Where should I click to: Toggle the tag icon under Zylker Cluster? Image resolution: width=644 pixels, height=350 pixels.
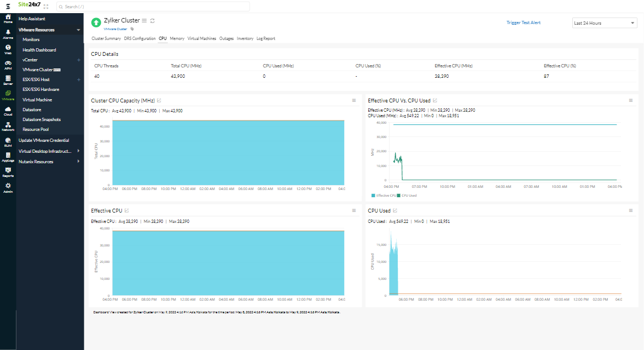coord(133,28)
